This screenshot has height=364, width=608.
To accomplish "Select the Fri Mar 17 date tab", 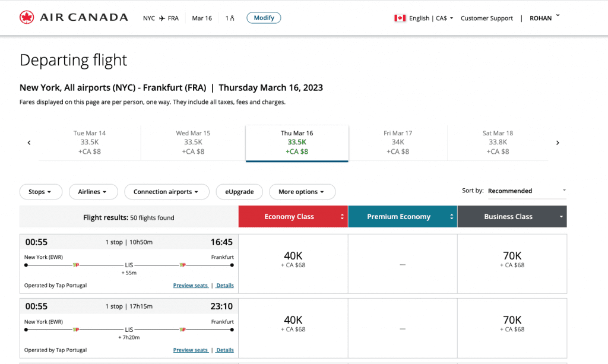I will [398, 143].
